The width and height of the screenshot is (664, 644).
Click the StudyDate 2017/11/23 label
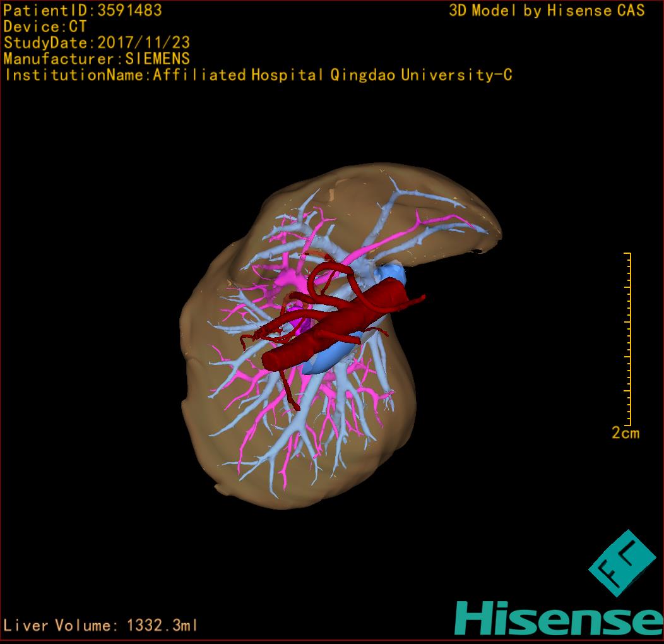[x=97, y=44]
